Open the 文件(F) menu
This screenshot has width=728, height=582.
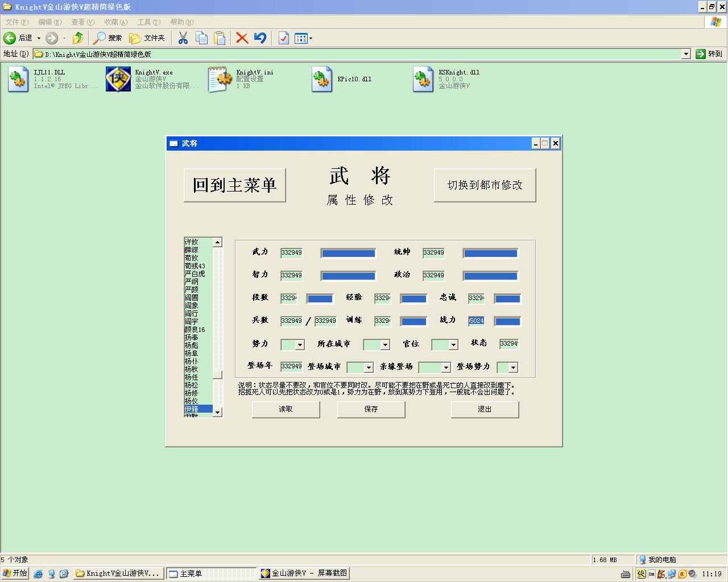(16, 22)
